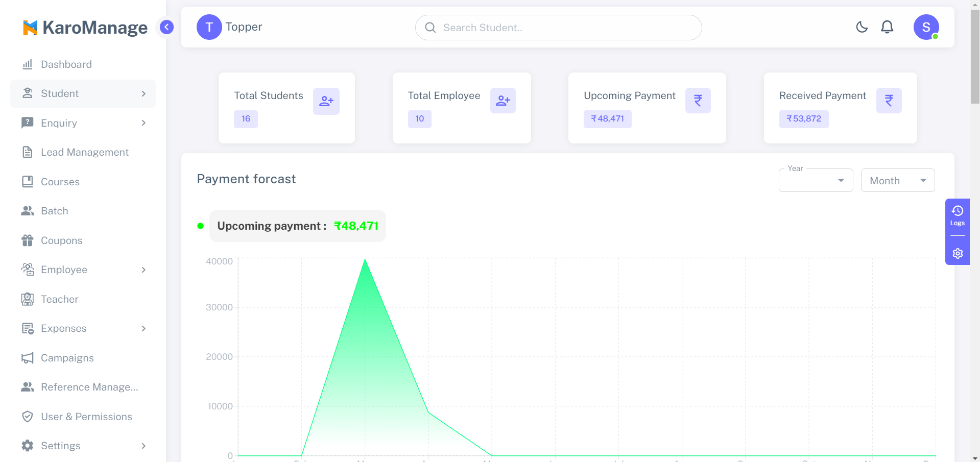This screenshot has height=462, width=980.
Task: Click the KaroManage logo icon
Action: tap(30, 28)
